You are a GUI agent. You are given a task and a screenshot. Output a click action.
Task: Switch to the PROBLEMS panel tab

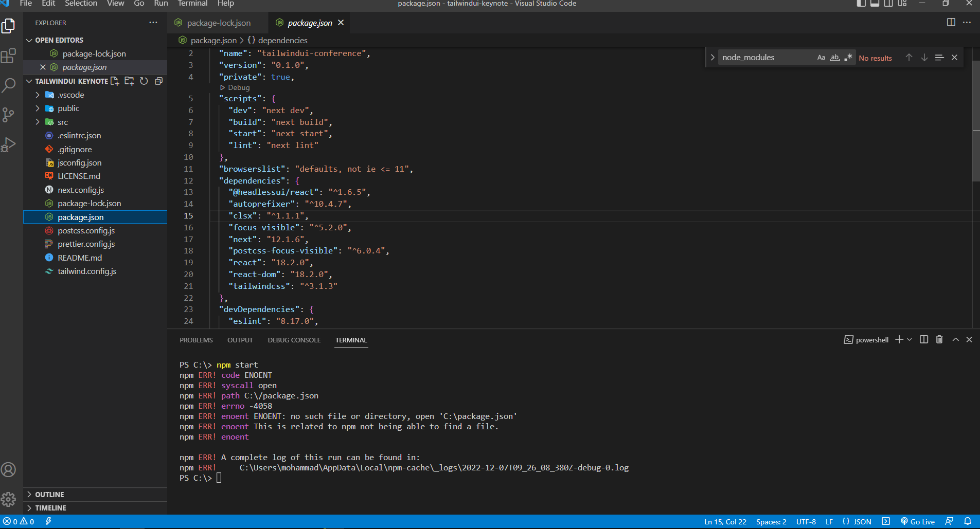tap(196, 340)
